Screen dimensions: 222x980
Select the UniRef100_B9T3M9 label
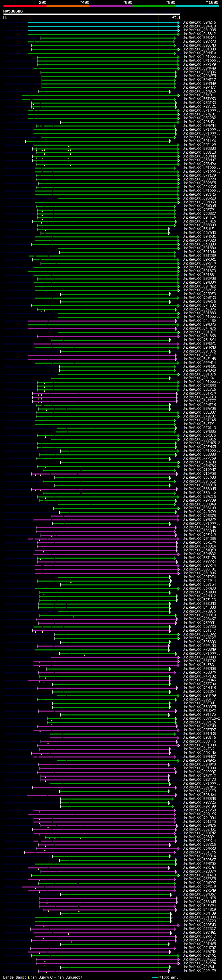click(199, 49)
